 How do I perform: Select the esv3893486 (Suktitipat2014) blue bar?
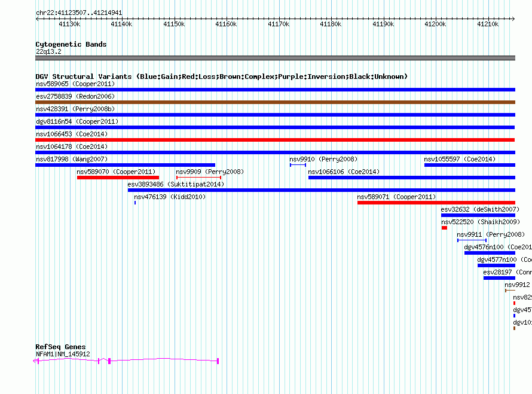tap(322, 190)
